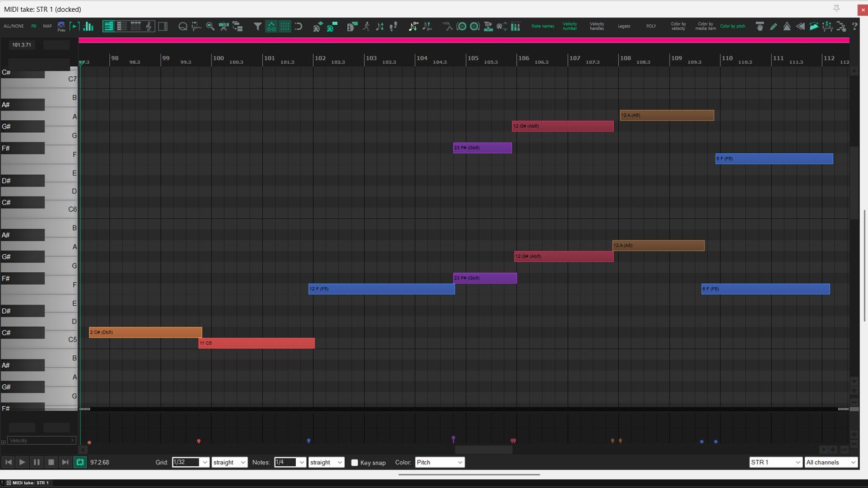Click the green mixer faders icon
Screen dimensions: 868x488
[515, 26]
